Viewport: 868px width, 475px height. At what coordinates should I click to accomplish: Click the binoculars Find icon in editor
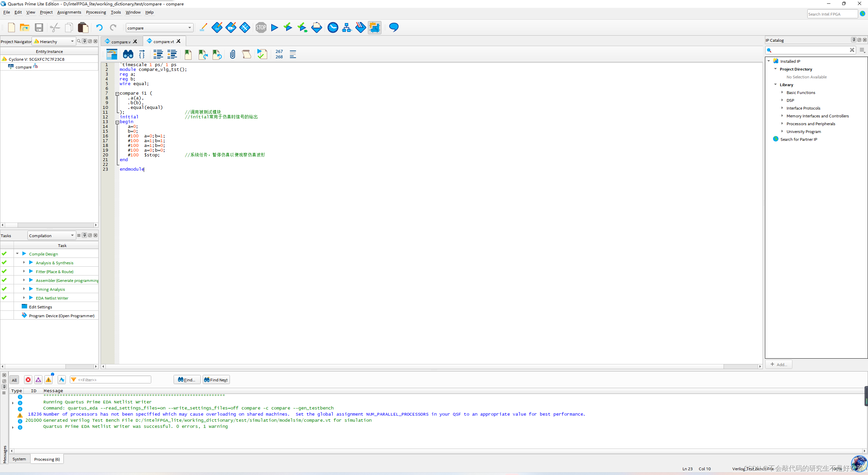(128, 54)
